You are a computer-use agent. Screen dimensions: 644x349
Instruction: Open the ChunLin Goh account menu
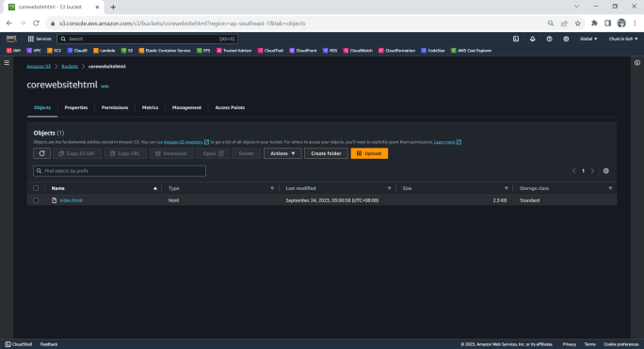coord(623,39)
